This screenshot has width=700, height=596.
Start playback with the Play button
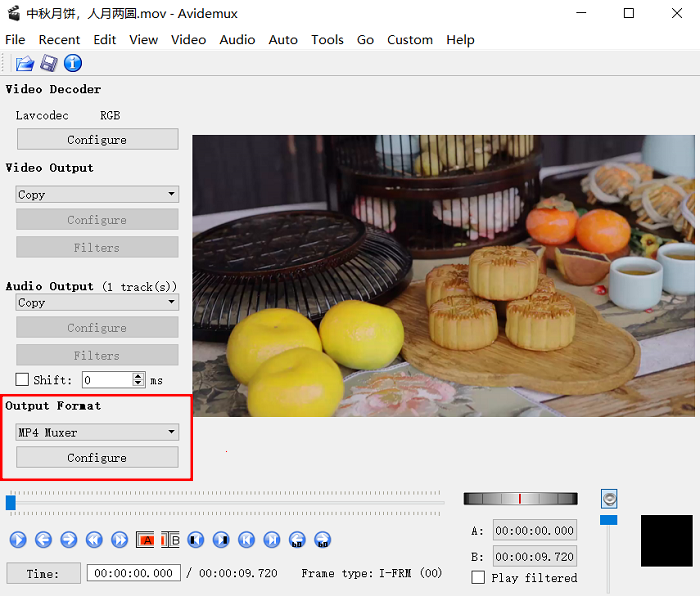[x=18, y=540]
